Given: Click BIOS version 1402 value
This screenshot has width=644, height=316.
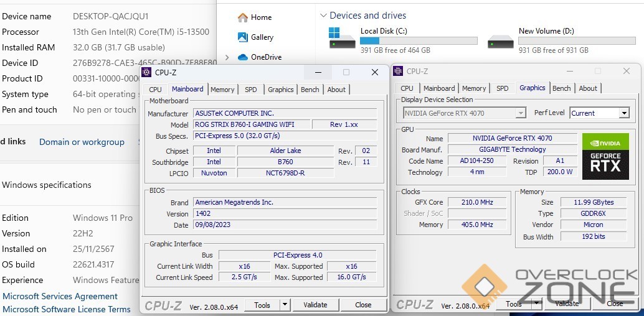Looking at the screenshot, I should point(285,213).
